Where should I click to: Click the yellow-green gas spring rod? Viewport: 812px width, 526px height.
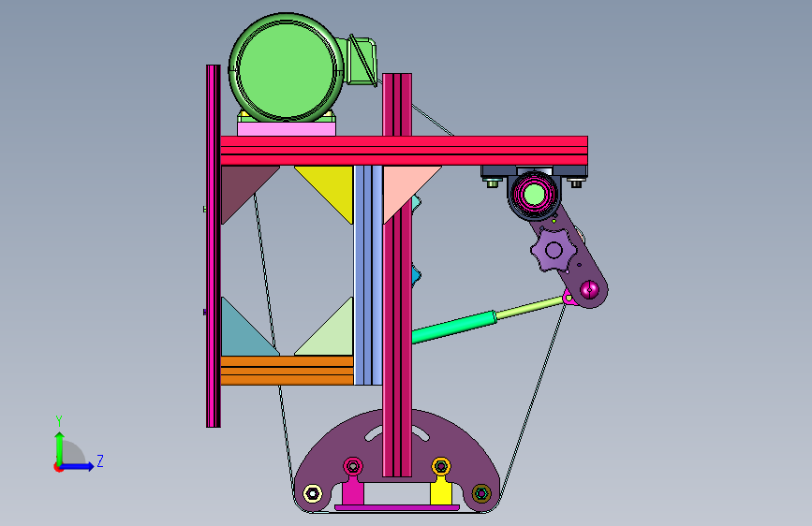530,306
